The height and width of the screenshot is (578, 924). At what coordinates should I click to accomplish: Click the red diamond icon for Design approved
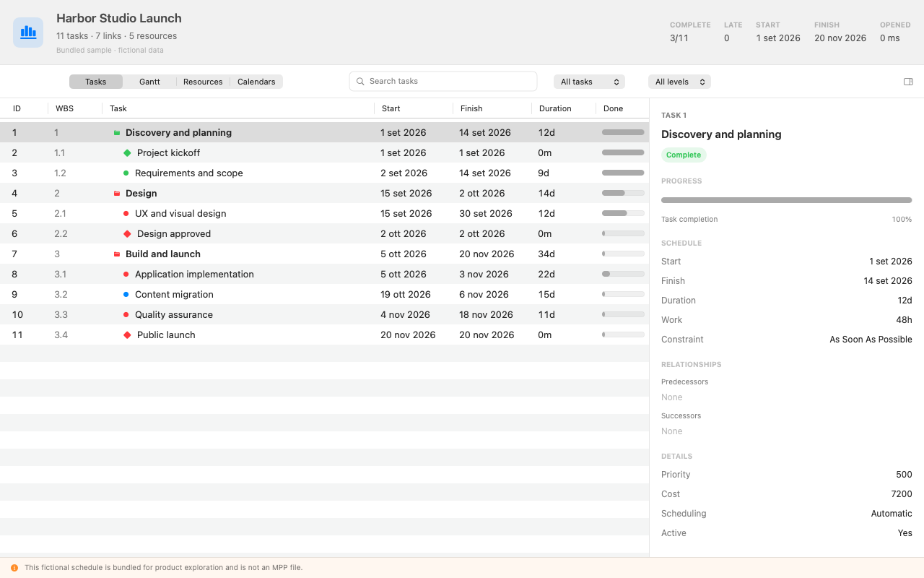127,234
